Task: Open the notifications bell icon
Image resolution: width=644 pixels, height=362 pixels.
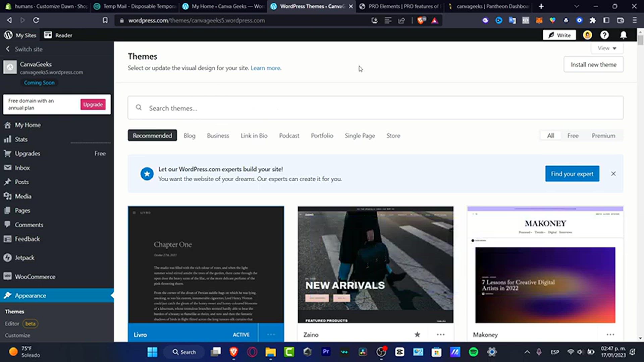Action: [x=623, y=35]
